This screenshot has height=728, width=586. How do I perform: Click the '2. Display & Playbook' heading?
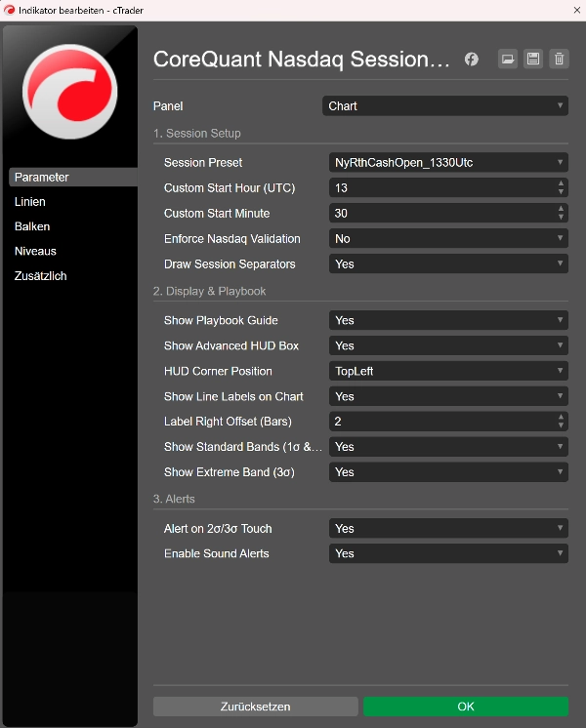(x=210, y=291)
